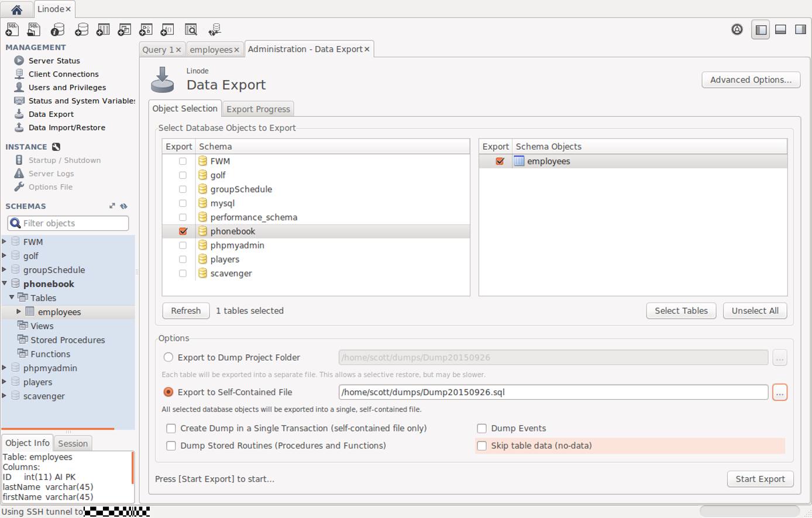Switch to the Session tab in Object Info

tap(73, 443)
